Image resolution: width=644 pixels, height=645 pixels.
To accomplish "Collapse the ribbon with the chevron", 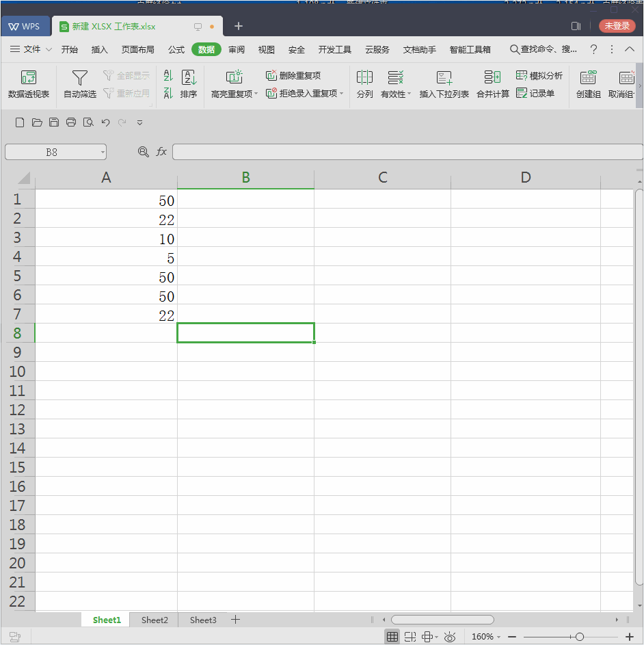I will [x=629, y=49].
